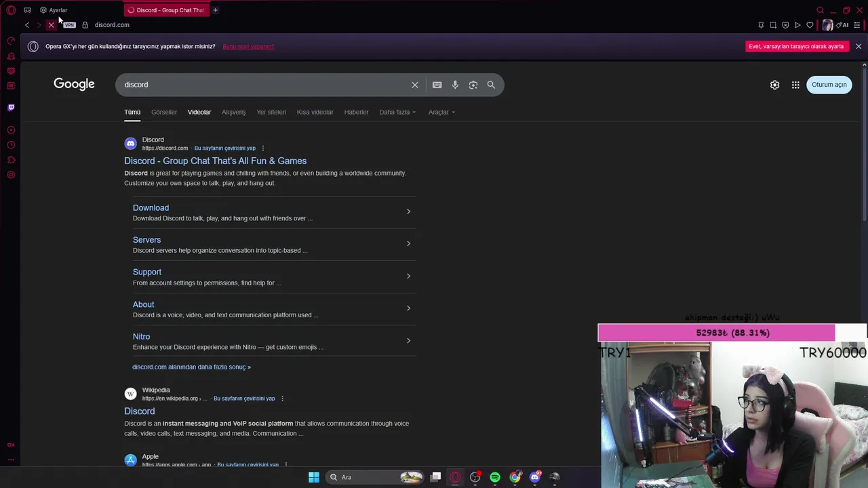Image resolution: width=868 pixels, height=488 pixels.
Task: Open the snapshot capture tool
Action: 773,25
